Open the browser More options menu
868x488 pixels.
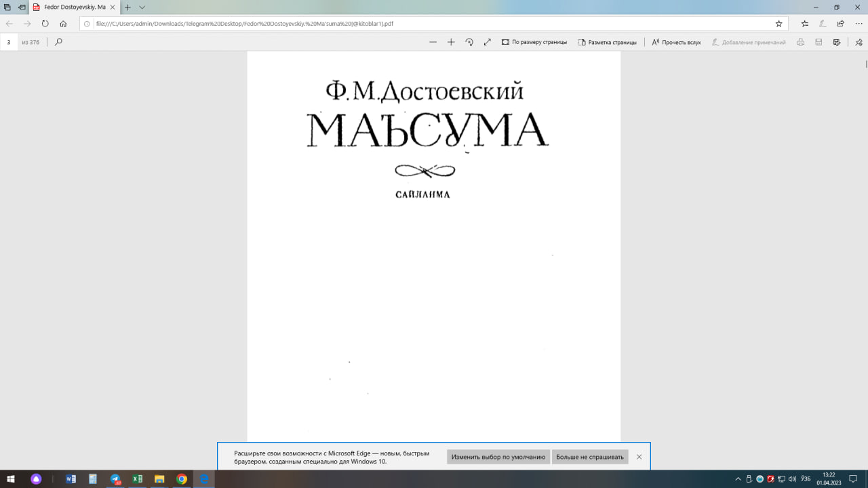859,23
